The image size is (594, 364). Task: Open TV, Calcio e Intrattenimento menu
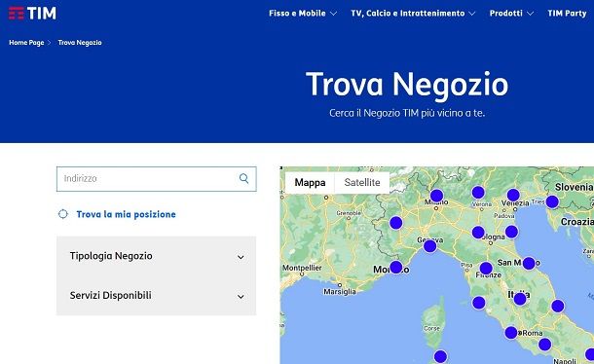408,14
